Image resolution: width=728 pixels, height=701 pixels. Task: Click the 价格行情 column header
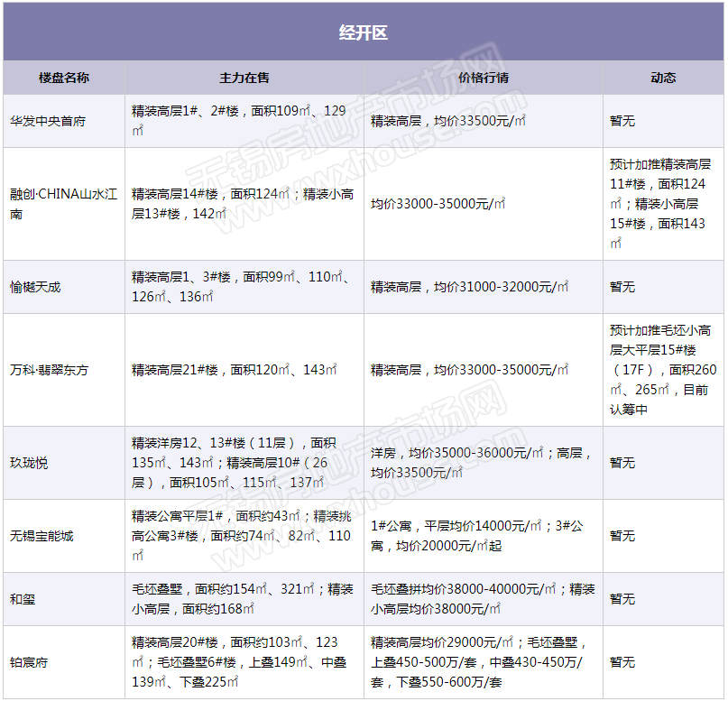(x=483, y=78)
